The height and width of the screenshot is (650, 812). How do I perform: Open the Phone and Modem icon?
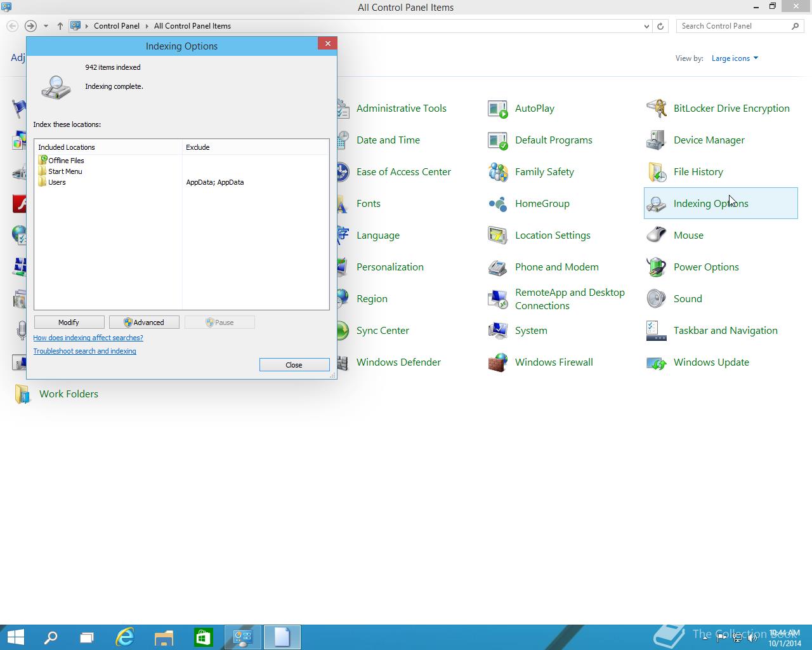[x=498, y=267]
